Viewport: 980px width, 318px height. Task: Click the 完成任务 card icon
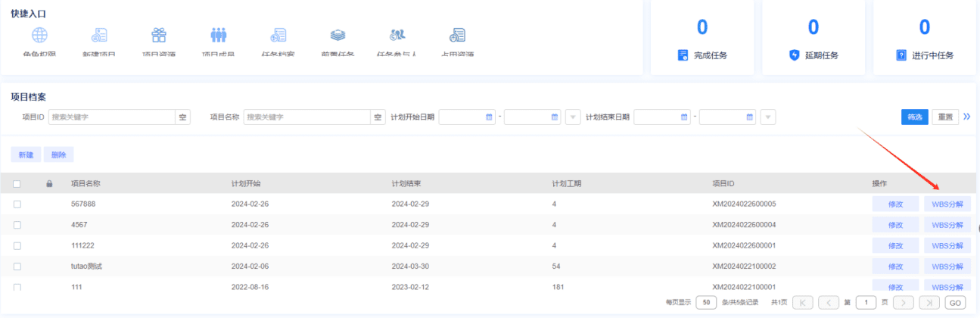point(683,55)
